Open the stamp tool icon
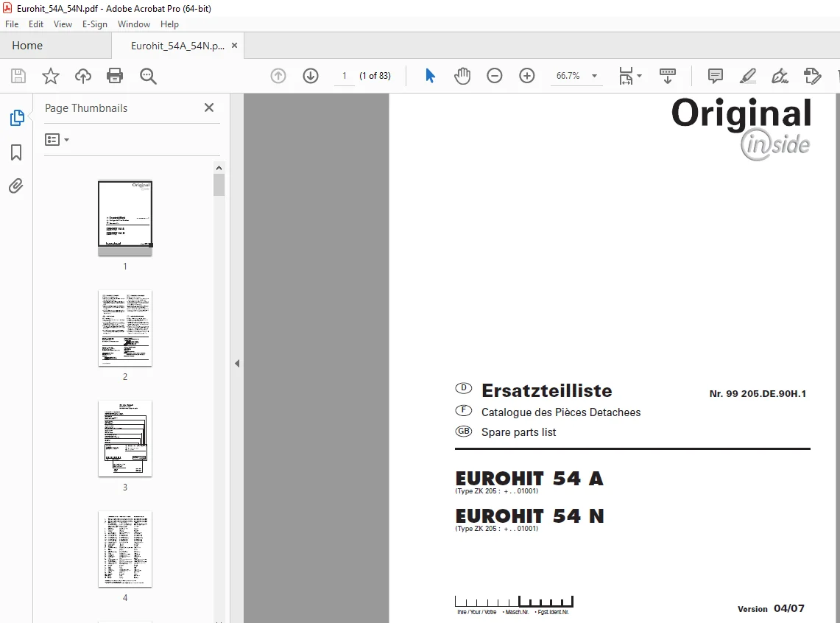Screen dimensions: 840x623 813,76
